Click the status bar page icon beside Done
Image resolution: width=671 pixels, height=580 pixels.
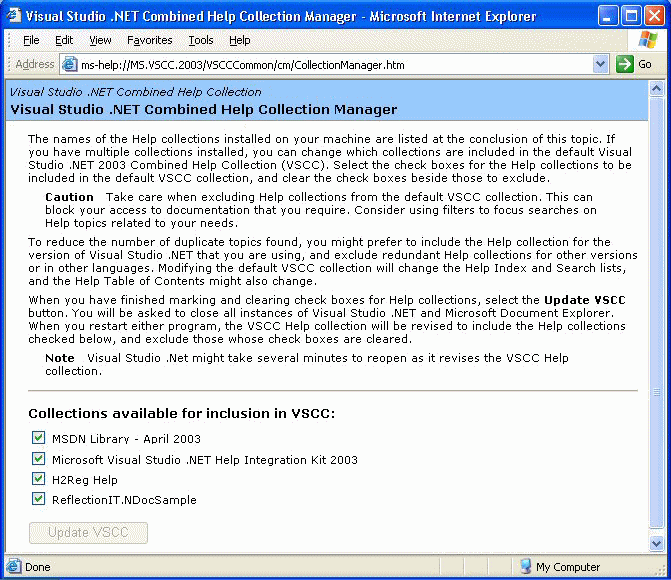click(x=13, y=566)
